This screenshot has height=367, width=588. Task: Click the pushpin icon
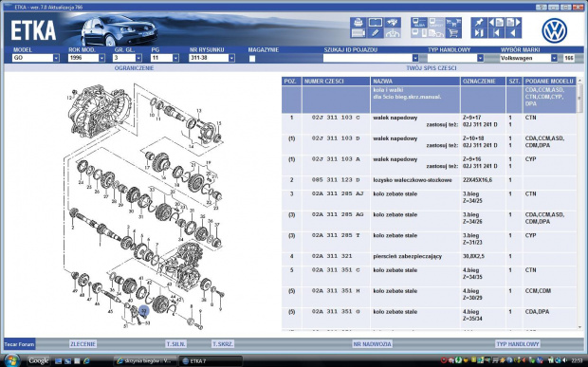(479, 23)
